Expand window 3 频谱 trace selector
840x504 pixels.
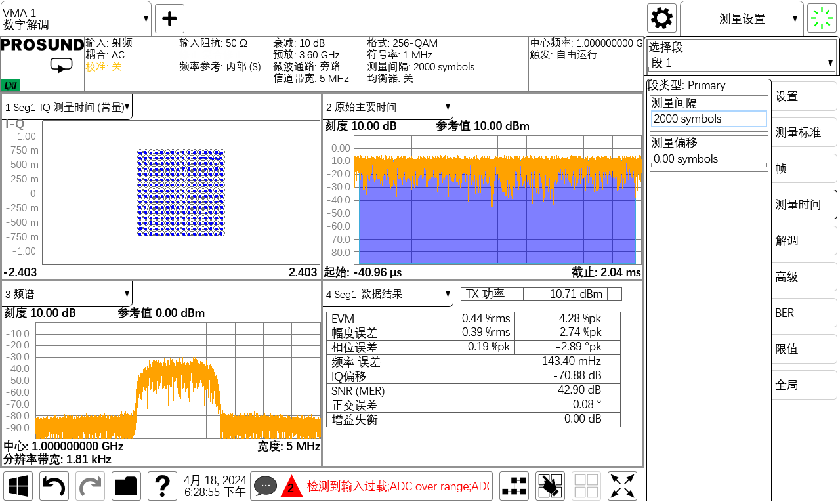coord(67,293)
